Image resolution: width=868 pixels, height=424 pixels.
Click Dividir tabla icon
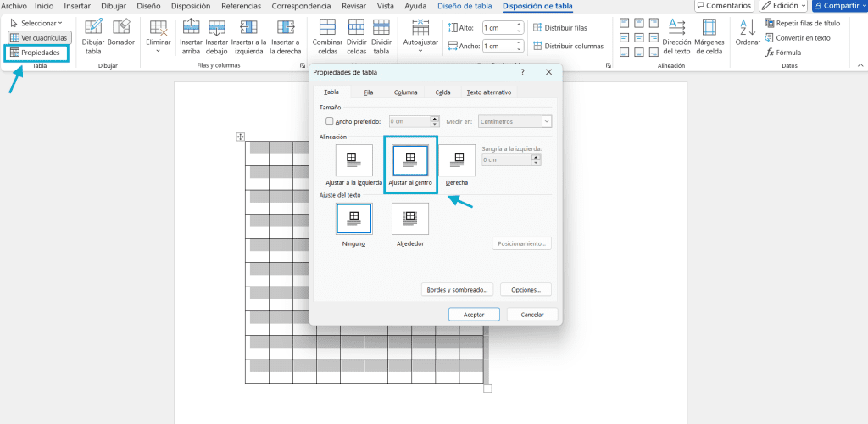click(x=381, y=36)
